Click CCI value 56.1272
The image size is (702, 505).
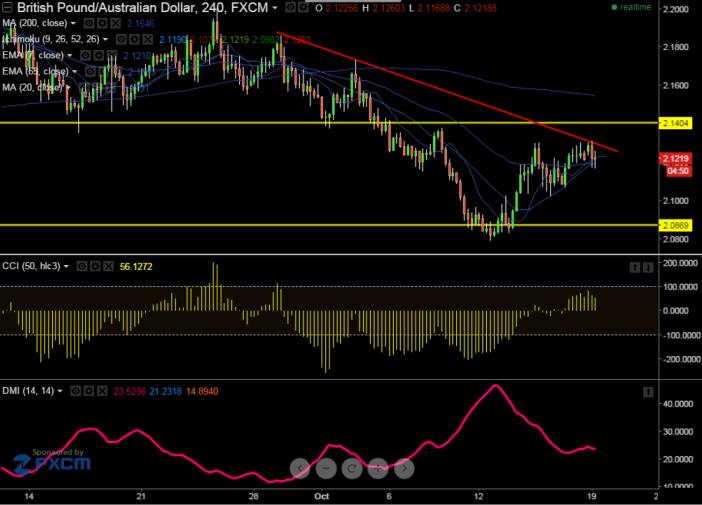[x=136, y=267]
